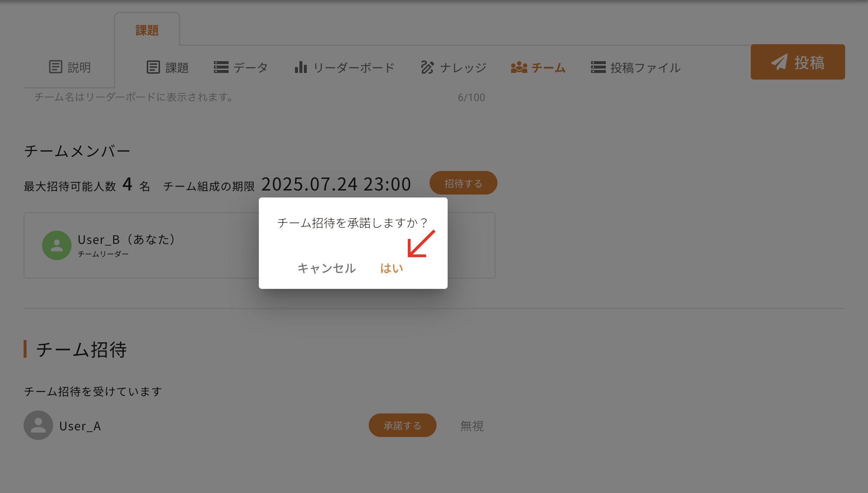This screenshot has height=493, width=868.
Task: Click the 課題 sub-tab document icon
Action: [153, 67]
